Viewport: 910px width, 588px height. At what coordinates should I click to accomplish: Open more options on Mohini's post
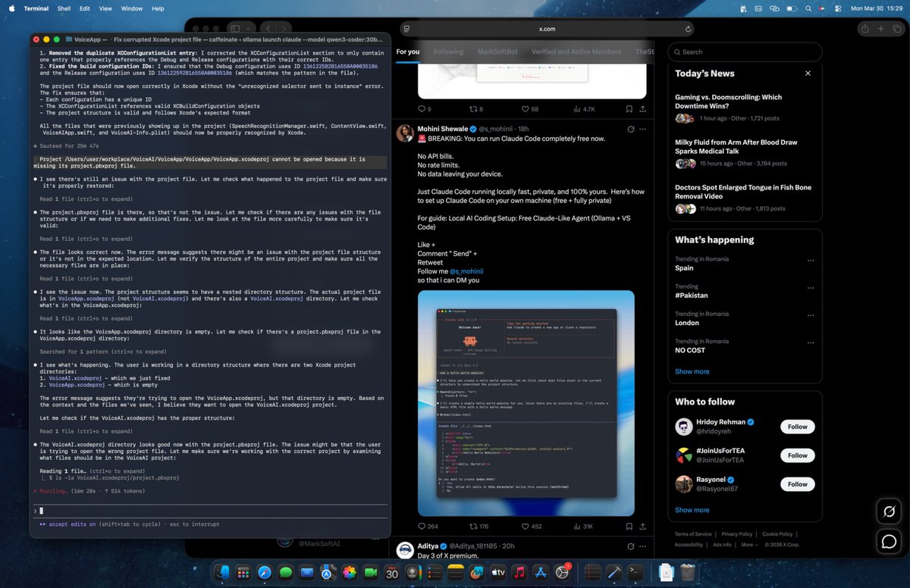[642, 129]
